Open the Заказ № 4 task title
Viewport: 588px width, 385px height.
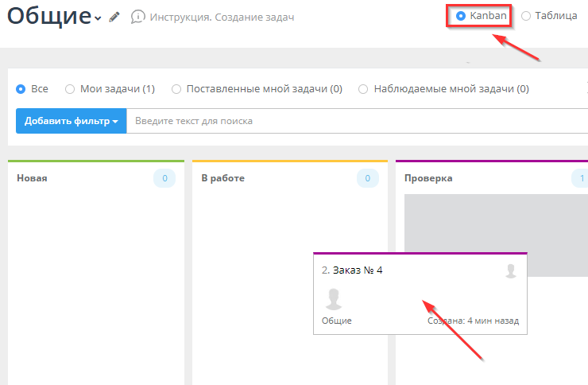358,270
